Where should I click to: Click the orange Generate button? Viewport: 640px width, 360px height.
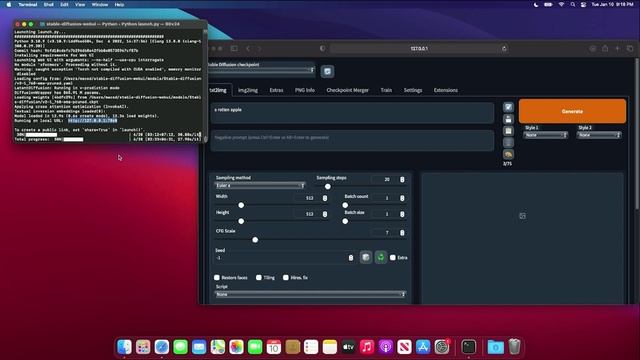click(x=572, y=111)
